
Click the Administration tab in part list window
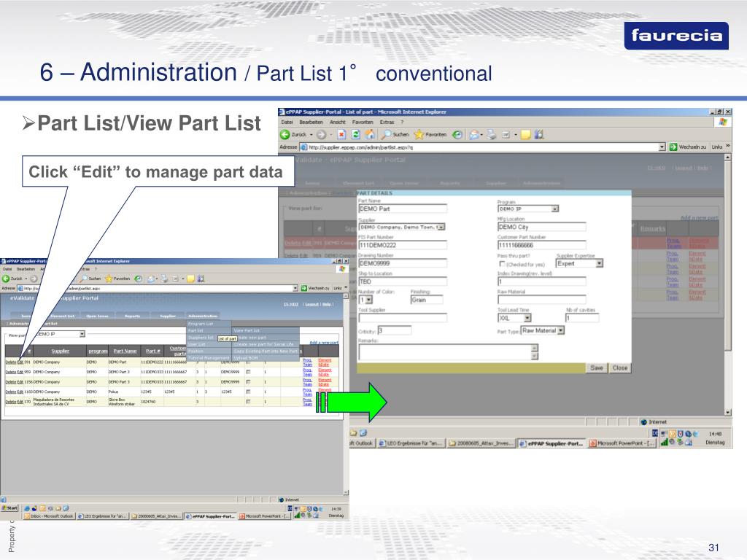point(203,316)
